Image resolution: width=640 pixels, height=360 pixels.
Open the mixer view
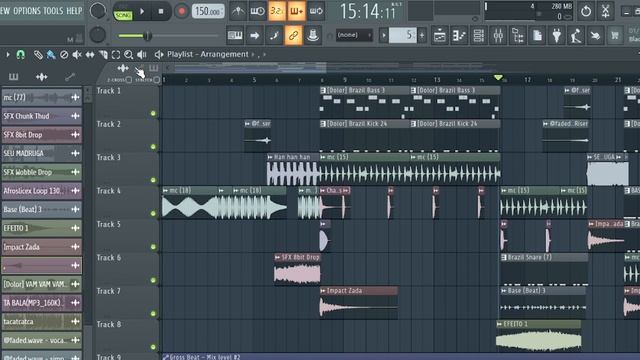click(x=498, y=36)
